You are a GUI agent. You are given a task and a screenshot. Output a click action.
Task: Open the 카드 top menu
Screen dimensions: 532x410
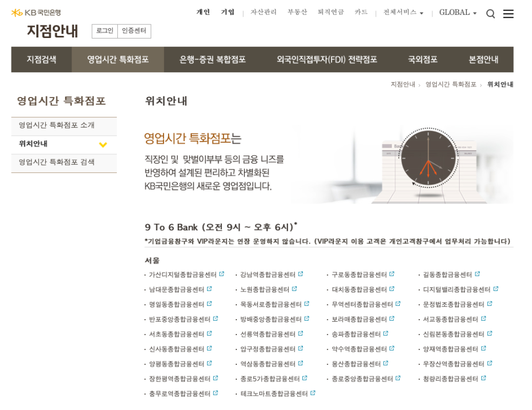(361, 12)
